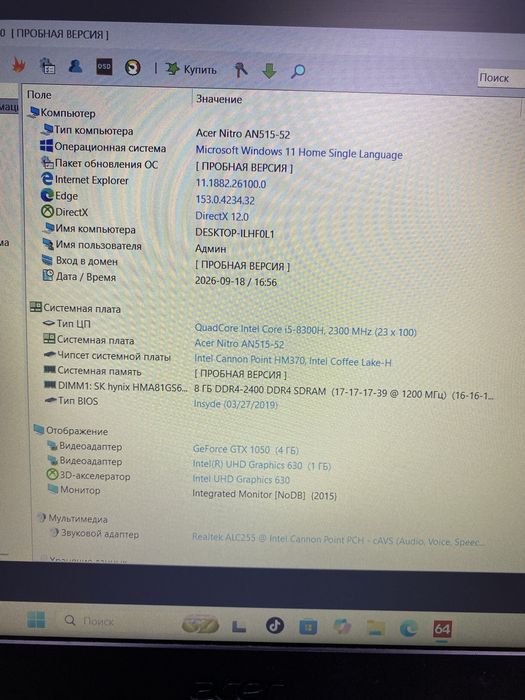
Task: Click the Поле column header
Action: tap(39, 95)
